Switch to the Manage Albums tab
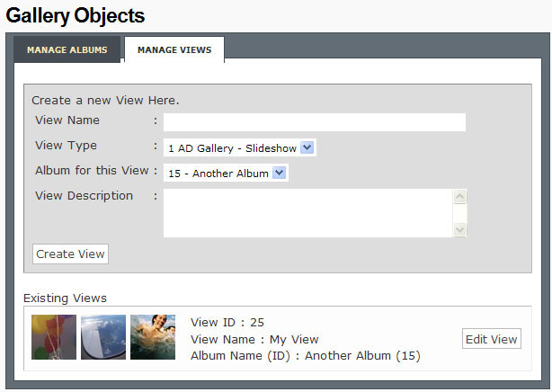 coord(67,49)
